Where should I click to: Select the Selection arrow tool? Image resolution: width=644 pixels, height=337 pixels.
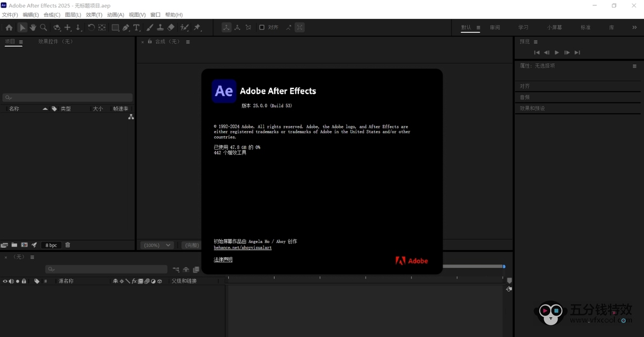coord(23,27)
